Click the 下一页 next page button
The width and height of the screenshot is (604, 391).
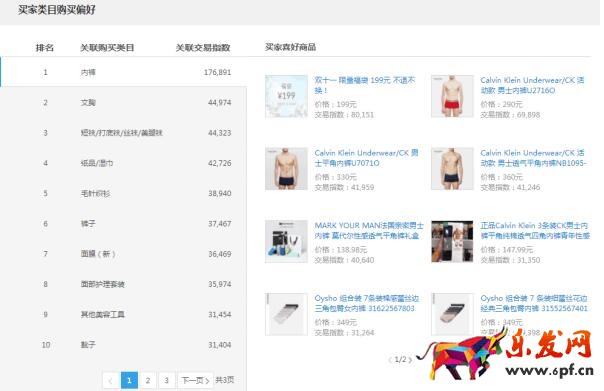[x=195, y=381]
